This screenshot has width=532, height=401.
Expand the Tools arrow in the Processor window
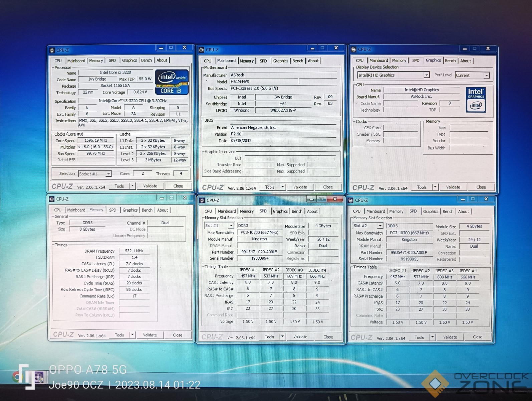click(132, 186)
